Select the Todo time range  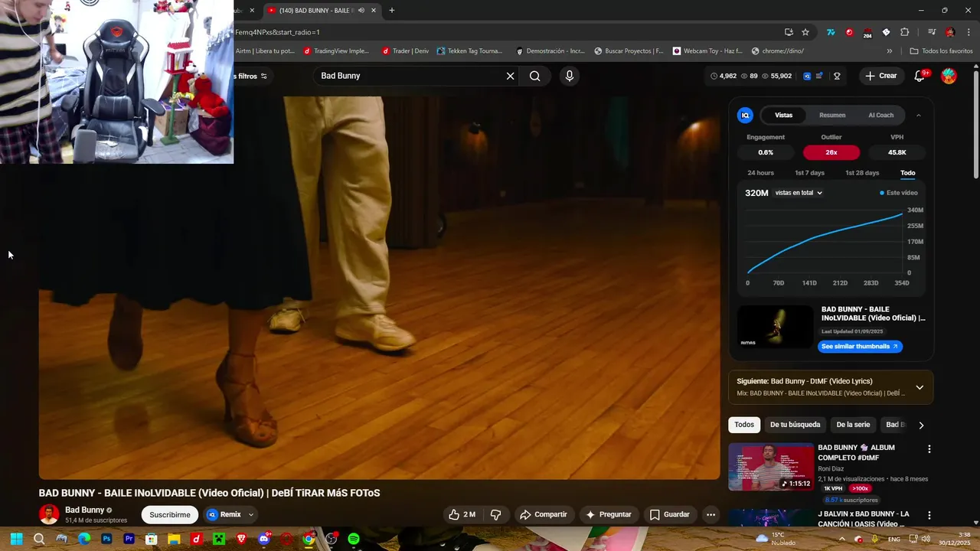tap(907, 173)
